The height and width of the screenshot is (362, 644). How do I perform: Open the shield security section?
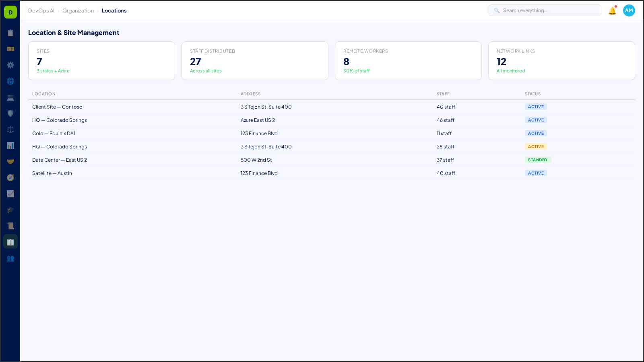coord(10,113)
